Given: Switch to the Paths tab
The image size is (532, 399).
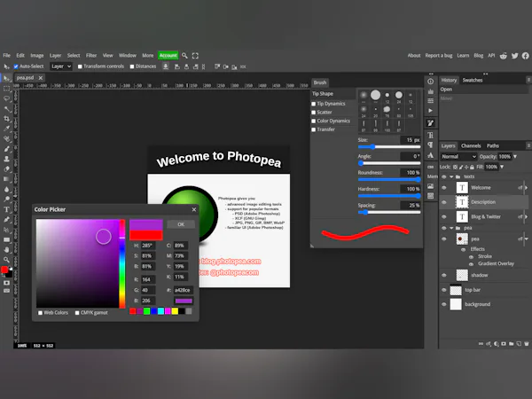Looking at the screenshot, I should [493, 146].
